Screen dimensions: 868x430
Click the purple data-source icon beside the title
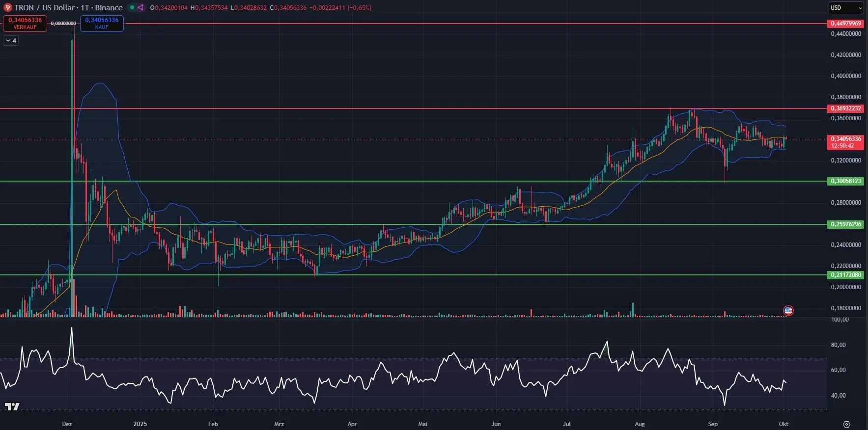point(140,7)
